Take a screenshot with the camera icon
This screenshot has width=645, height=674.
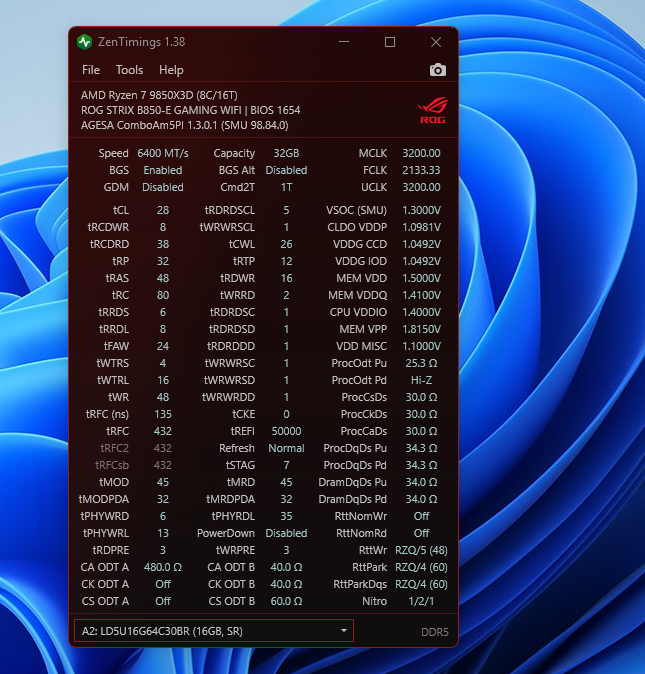(437, 70)
